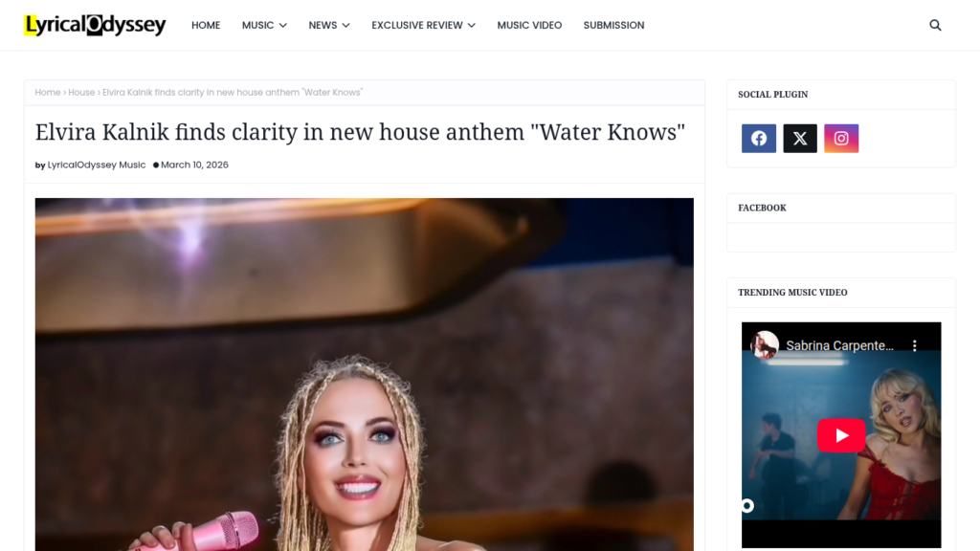Open the Music Video nav item
The width and height of the screenshot is (980, 551).
[x=529, y=25]
